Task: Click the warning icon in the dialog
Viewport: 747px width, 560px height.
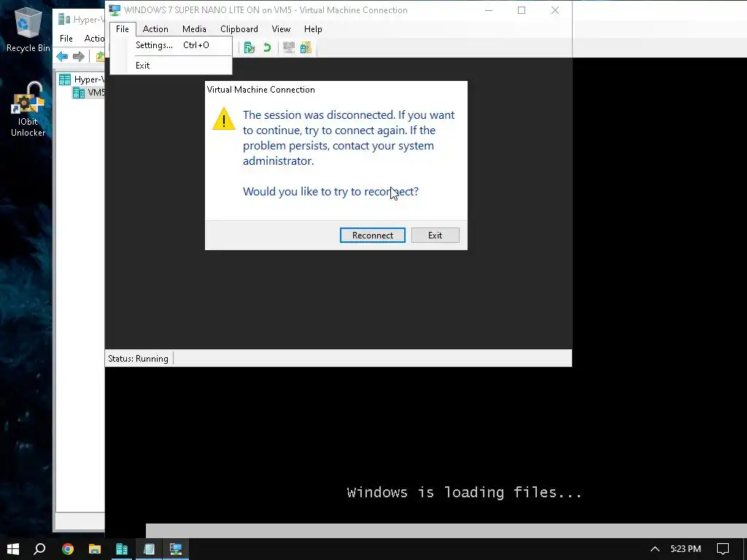Action: 223,119
